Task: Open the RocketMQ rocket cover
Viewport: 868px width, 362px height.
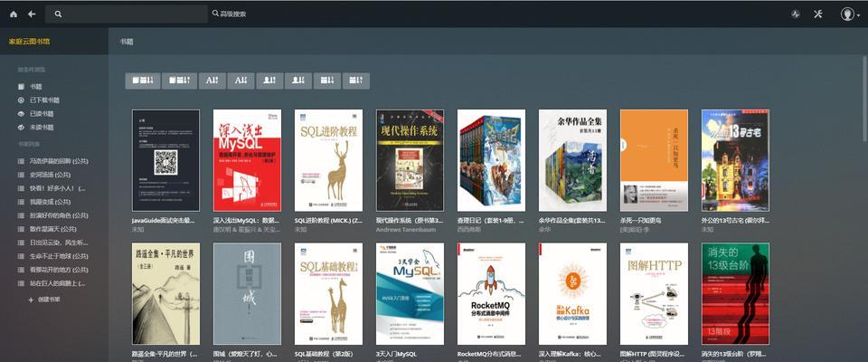Action: click(491, 294)
